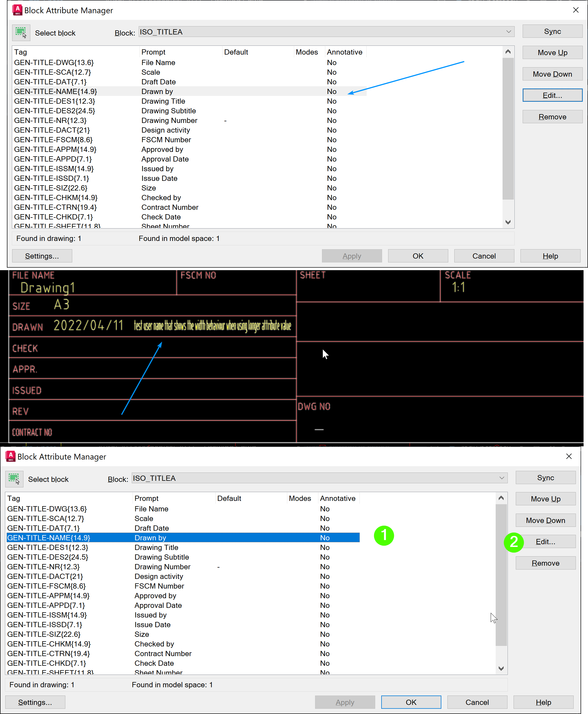Close the upper Block Attribute Manager dialog
This screenshot has height=714, width=588.
tap(576, 10)
